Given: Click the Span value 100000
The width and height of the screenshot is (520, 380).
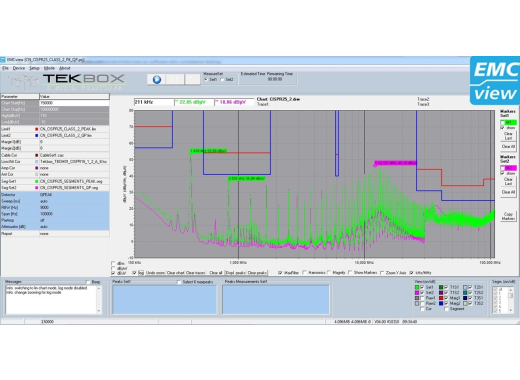Looking at the screenshot, I should coord(74,214).
